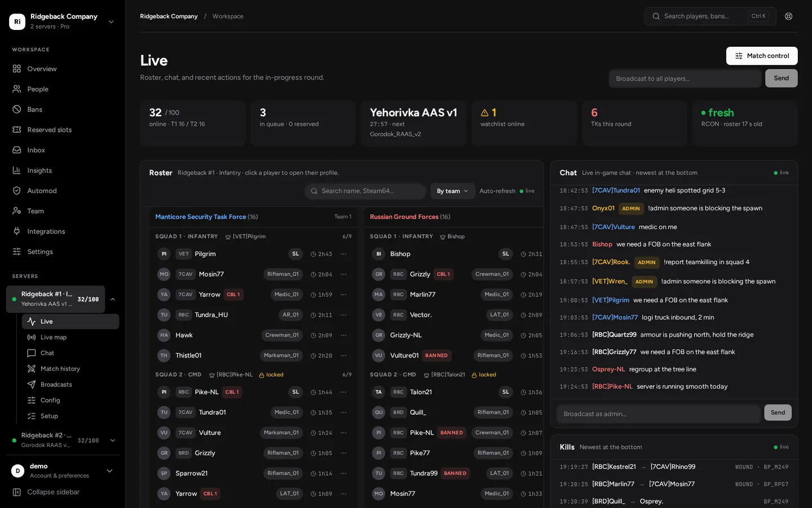Click Broadcast to all players input
Screen dimensions: 812x508
click(x=685, y=78)
